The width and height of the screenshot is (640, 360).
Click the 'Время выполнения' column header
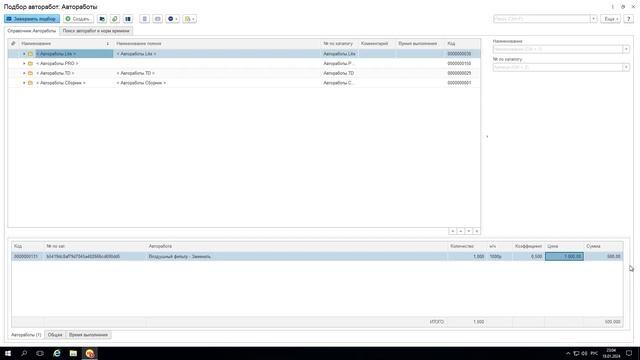(420, 44)
